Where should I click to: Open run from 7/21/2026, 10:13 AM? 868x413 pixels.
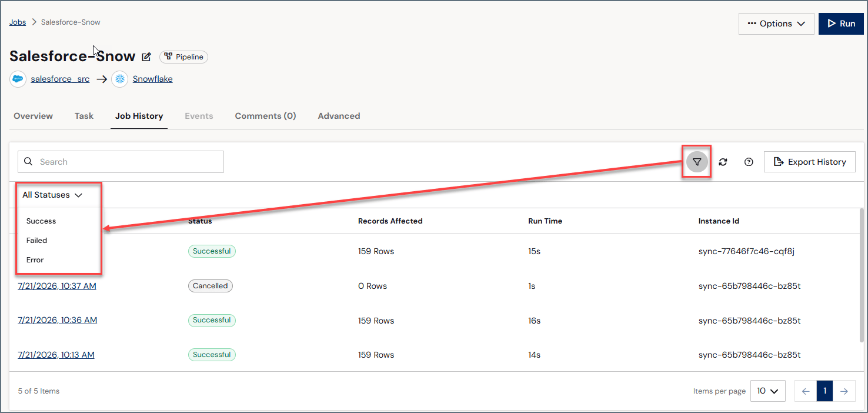coord(56,355)
